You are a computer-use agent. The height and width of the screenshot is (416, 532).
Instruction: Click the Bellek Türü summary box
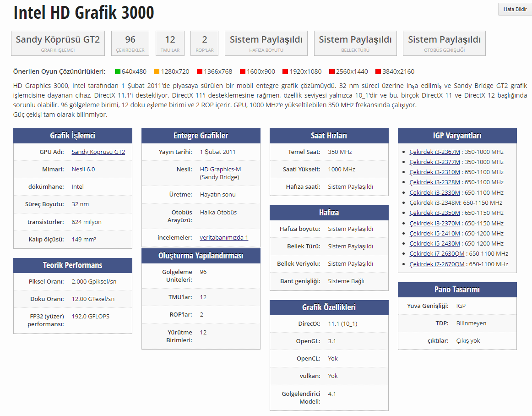[x=355, y=43]
